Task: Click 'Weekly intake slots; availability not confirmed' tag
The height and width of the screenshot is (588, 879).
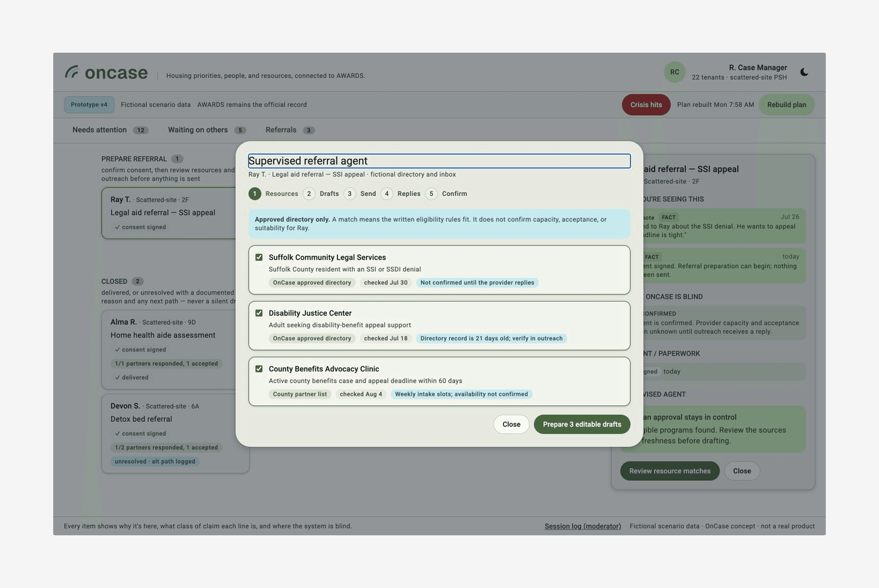Action: pos(461,394)
